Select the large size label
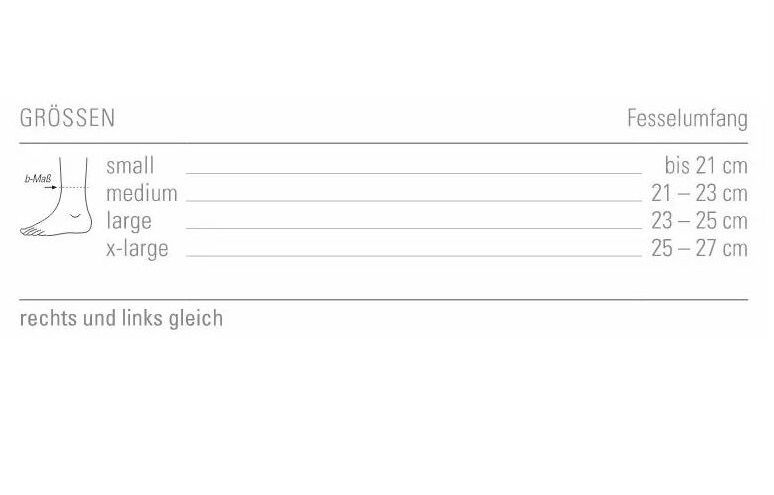 click(129, 222)
